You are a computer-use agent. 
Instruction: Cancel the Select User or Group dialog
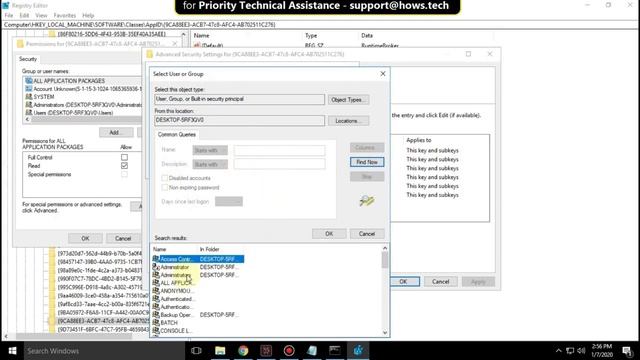(x=367, y=233)
